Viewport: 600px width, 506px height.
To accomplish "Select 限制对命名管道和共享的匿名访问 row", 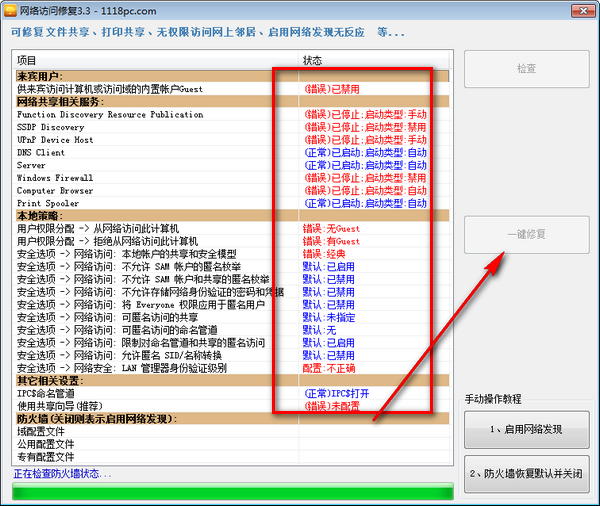I will tap(232, 343).
